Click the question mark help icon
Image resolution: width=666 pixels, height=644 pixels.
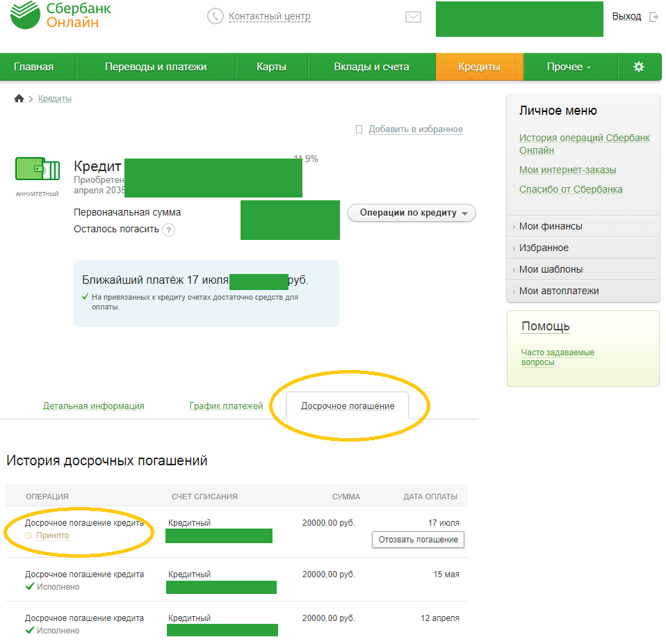[x=168, y=230]
